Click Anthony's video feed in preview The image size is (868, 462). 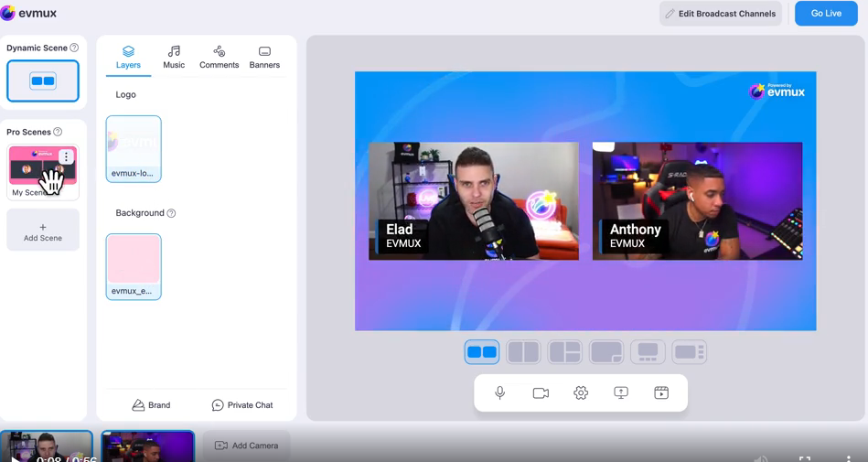(x=698, y=201)
